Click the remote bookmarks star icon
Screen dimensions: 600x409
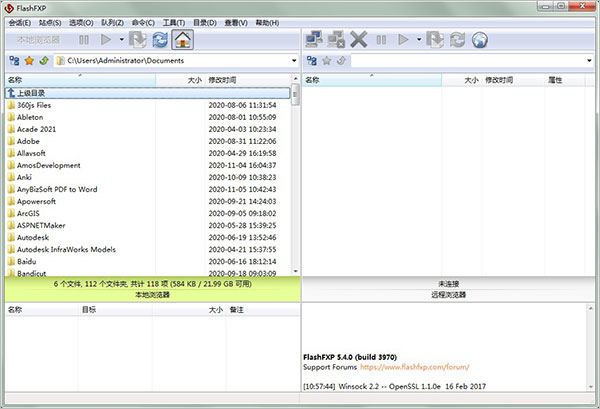pos(326,60)
